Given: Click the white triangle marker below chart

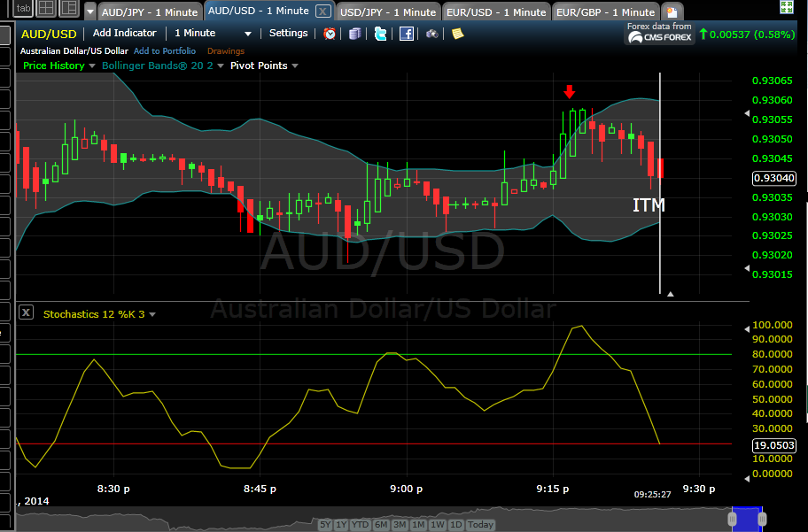Looking at the screenshot, I should tap(671, 294).
